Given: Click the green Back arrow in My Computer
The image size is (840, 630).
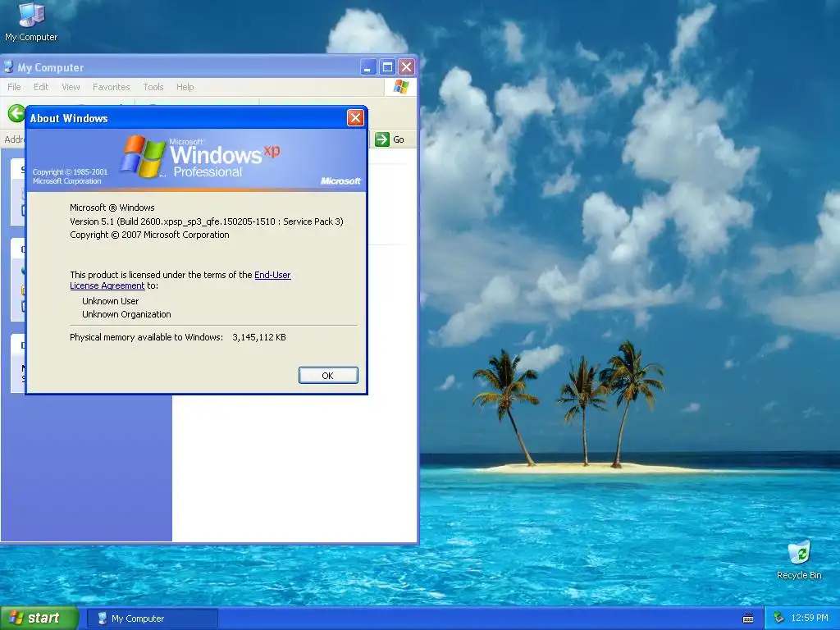Looking at the screenshot, I should [16, 113].
